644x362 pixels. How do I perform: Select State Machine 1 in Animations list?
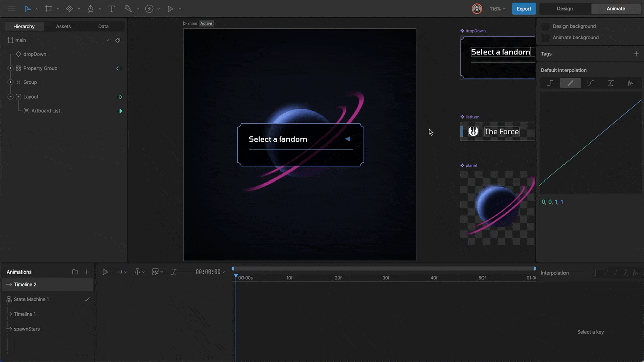[x=31, y=299]
